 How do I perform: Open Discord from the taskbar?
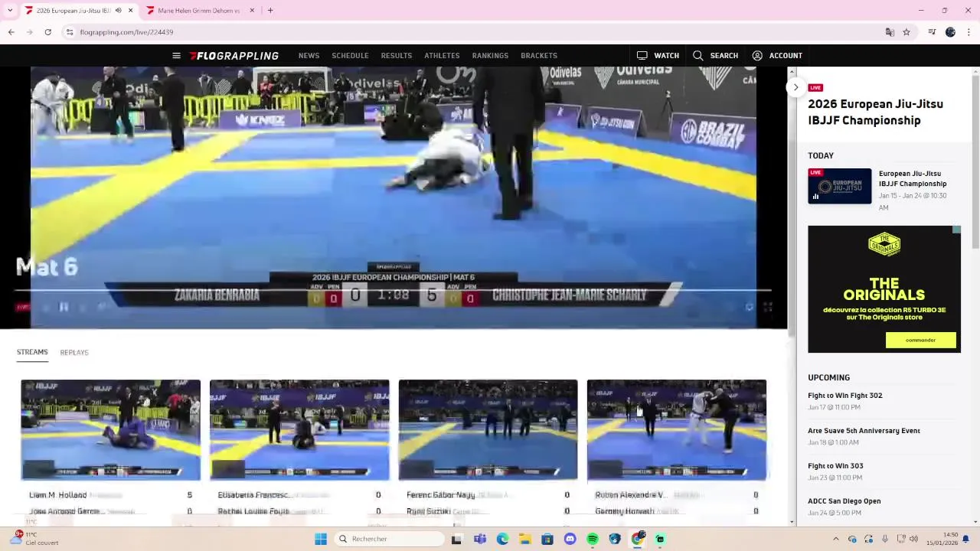[570, 539]
